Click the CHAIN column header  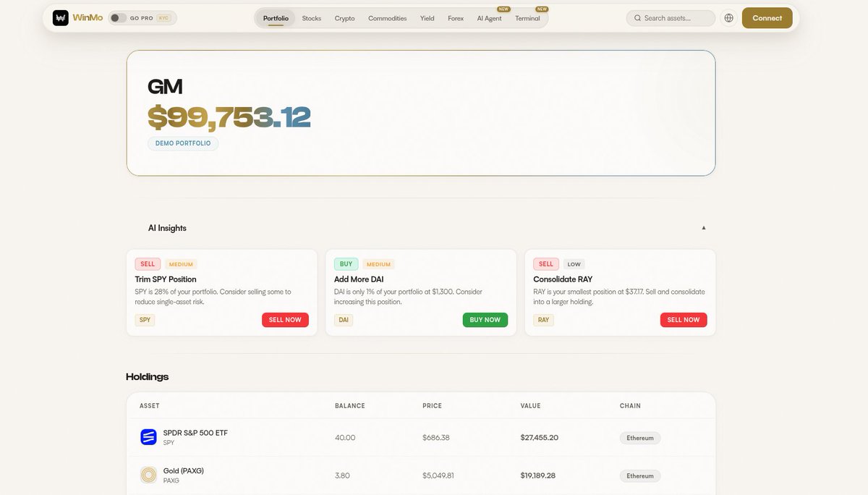point(630,406)
